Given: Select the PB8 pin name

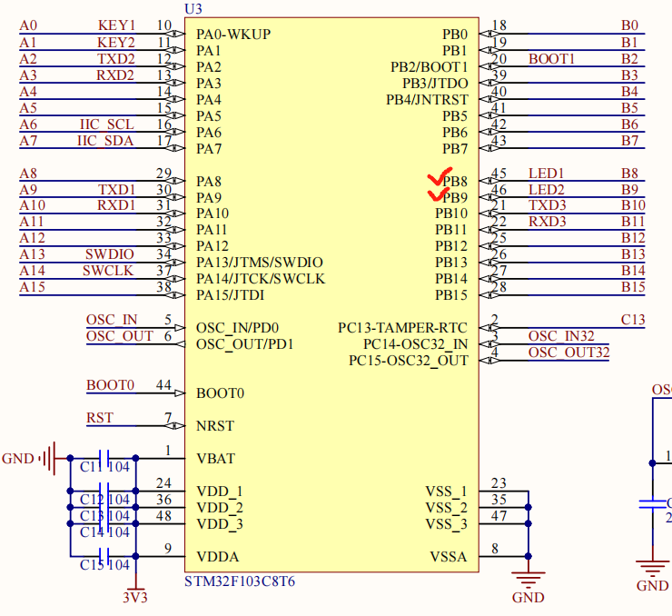Looking at the screenshot, I should pyautogui.click(x=455, y=182).
